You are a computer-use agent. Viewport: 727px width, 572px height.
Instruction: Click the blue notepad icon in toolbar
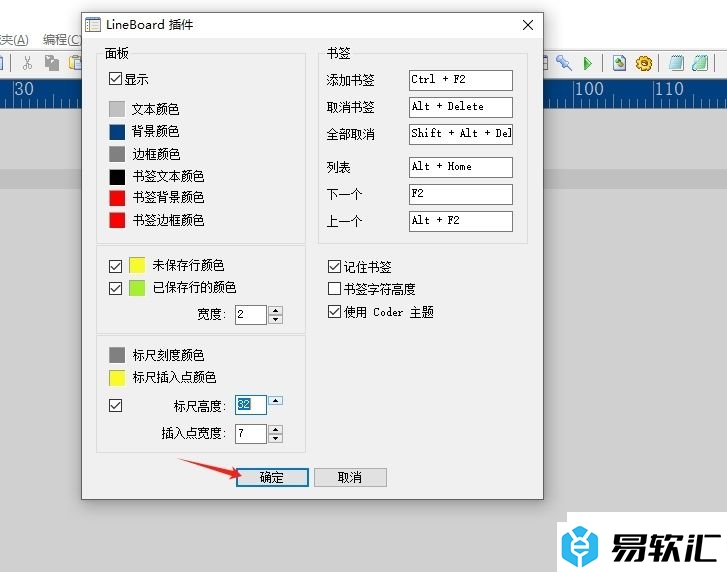676,63
